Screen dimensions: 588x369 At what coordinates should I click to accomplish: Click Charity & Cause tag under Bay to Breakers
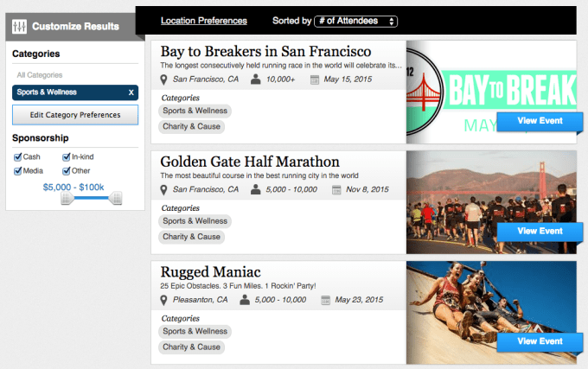(x=191, y=127)
